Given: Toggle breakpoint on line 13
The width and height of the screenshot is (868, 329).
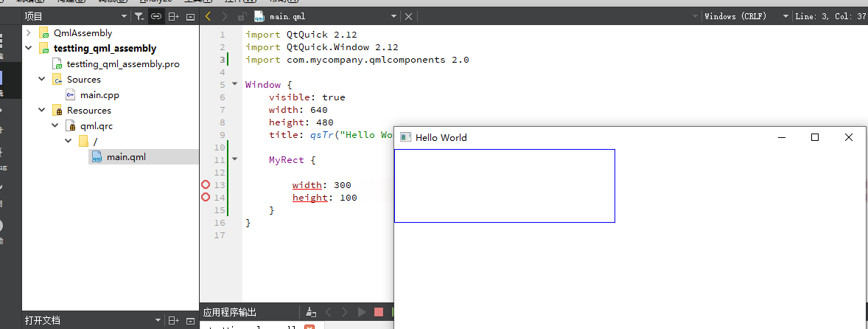Looking at the screenshot, I should point(206,185).
